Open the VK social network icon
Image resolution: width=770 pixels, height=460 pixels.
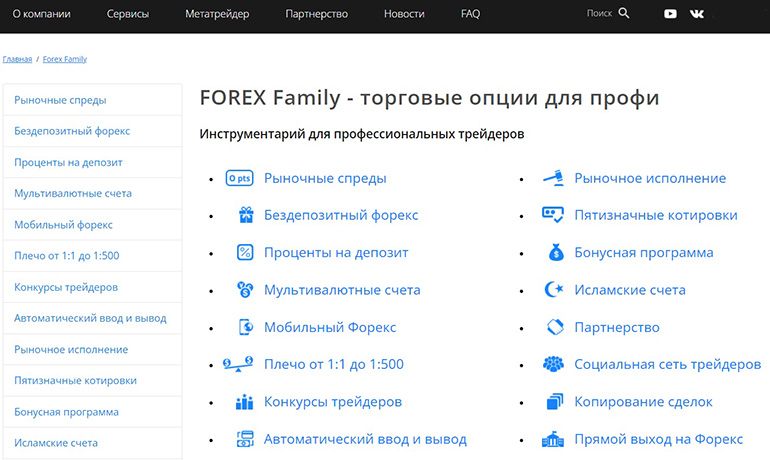point(697,14)
